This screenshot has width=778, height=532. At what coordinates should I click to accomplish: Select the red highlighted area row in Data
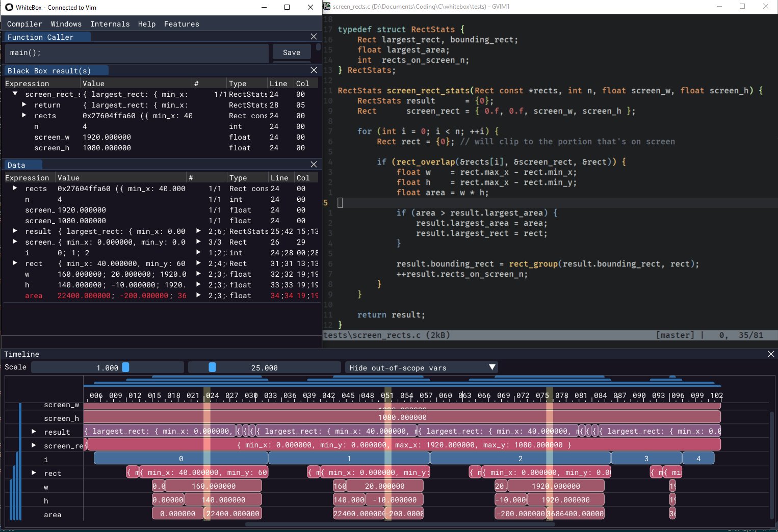pos(34,296)
